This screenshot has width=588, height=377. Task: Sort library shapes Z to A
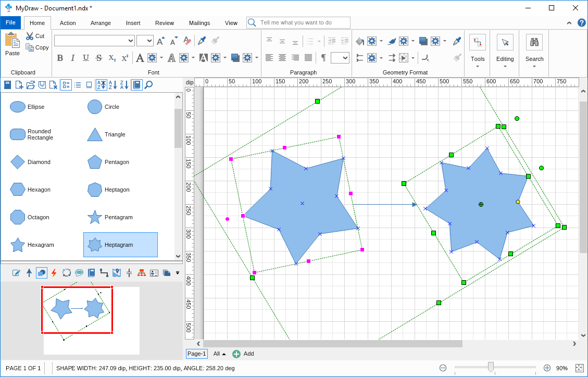point(124,85)
